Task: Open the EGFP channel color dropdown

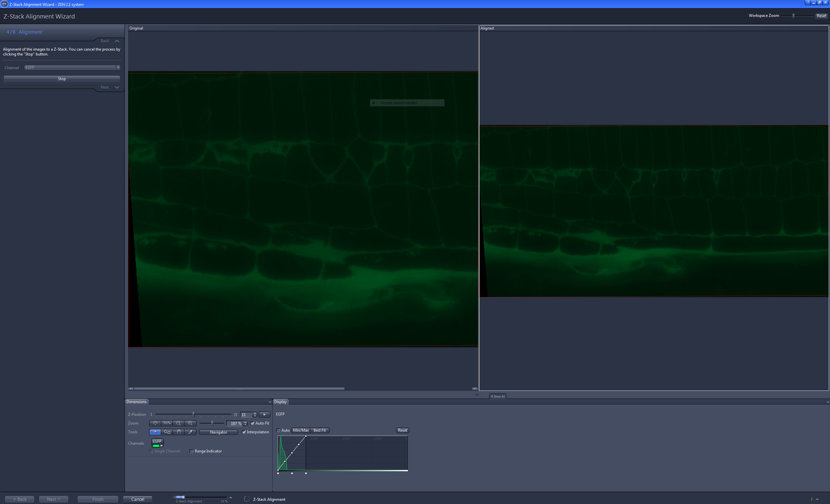Action: tap(162, 446)
